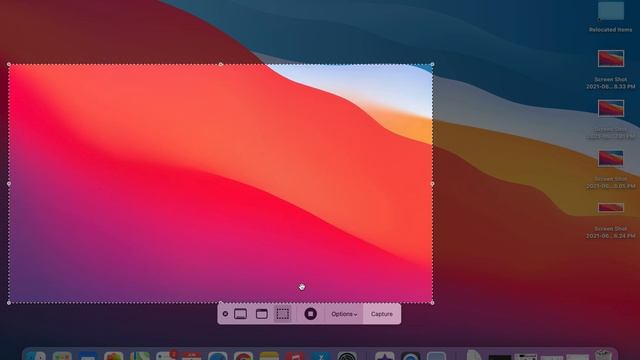The width and height of the screenshot is (640, 360).
Task: Click the left edge middle selection handle
Action: point(9,184)
